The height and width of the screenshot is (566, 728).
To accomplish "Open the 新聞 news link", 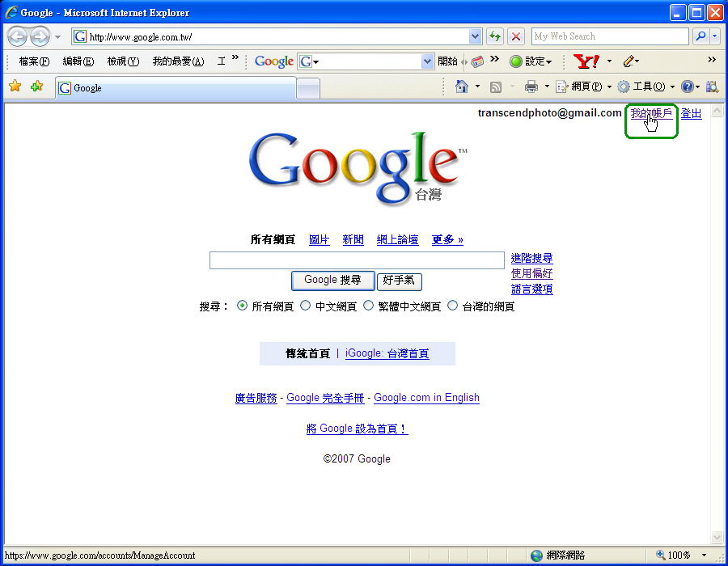I will [353, 240].
